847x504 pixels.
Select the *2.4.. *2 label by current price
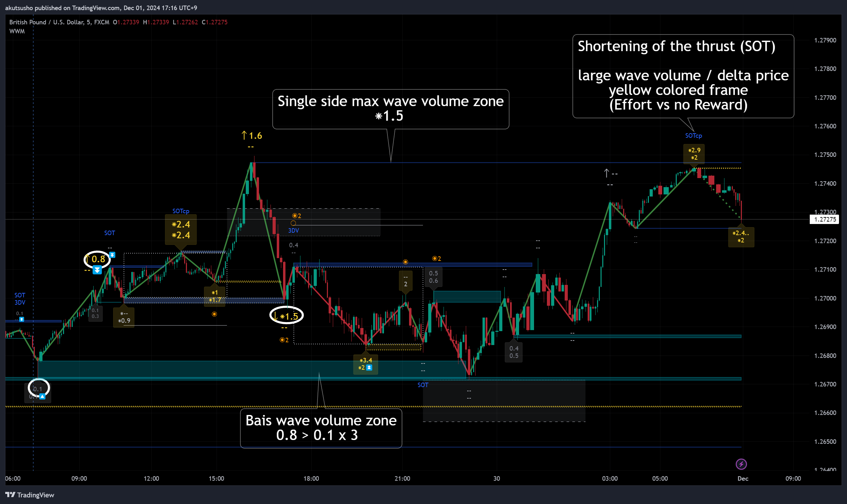741,237
